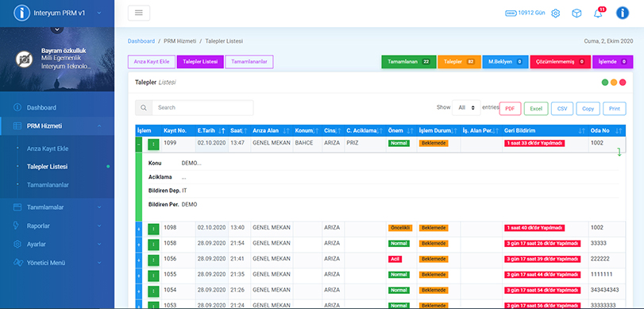Click the Raporlar lightning icon
Screen dimensions: 644x309
coord(17,226)
